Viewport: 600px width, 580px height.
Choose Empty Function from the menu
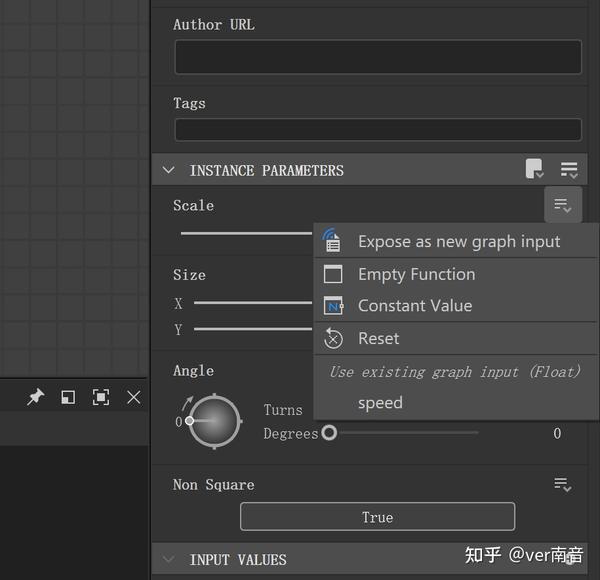point(416,274)
